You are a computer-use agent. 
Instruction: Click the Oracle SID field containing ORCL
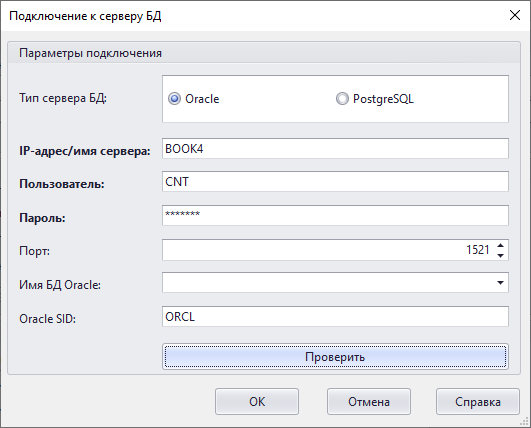(335, 317)
